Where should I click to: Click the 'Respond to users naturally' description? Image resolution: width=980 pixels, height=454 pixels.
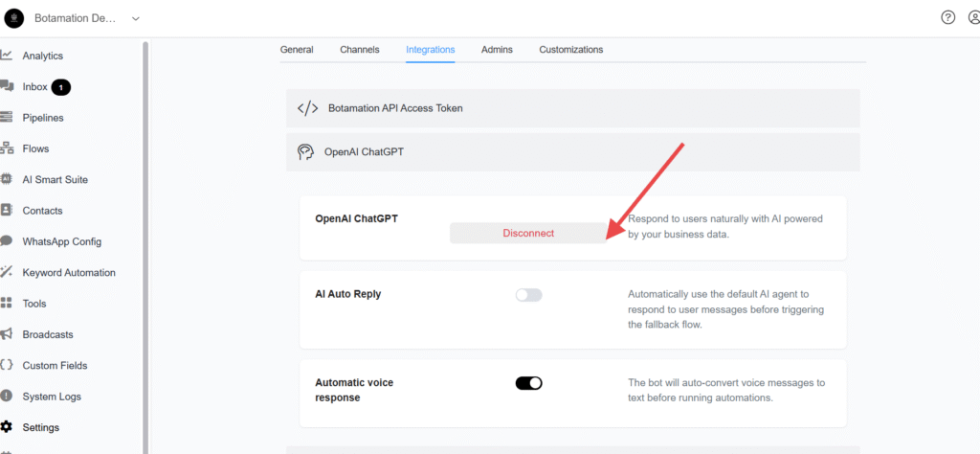coord(725,227)
